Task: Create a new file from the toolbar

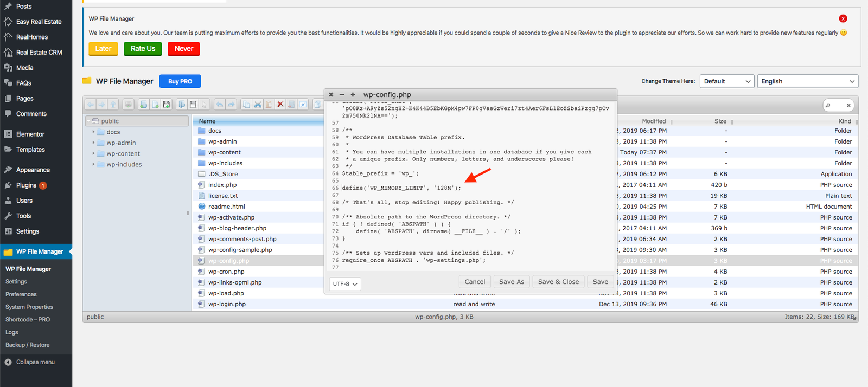Action: tap(155, 104)
